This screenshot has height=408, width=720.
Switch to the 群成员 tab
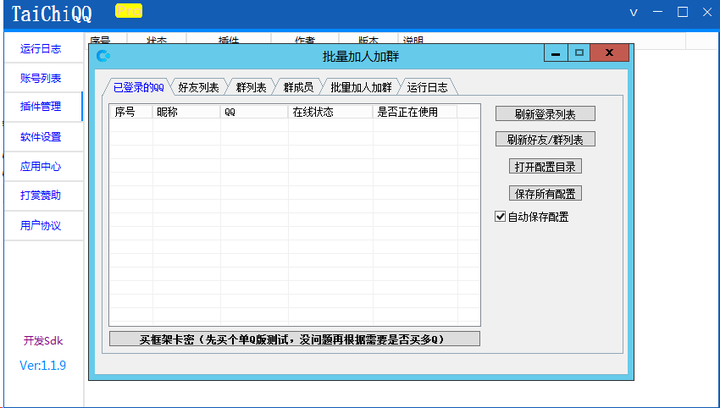tap(298, 87)
